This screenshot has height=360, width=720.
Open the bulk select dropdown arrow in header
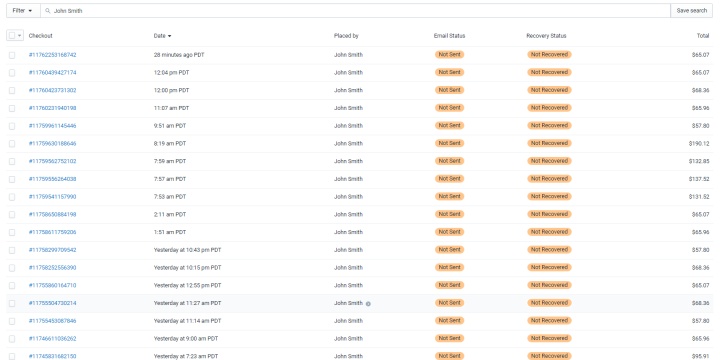pyautogui.click(x=20, y=36)
